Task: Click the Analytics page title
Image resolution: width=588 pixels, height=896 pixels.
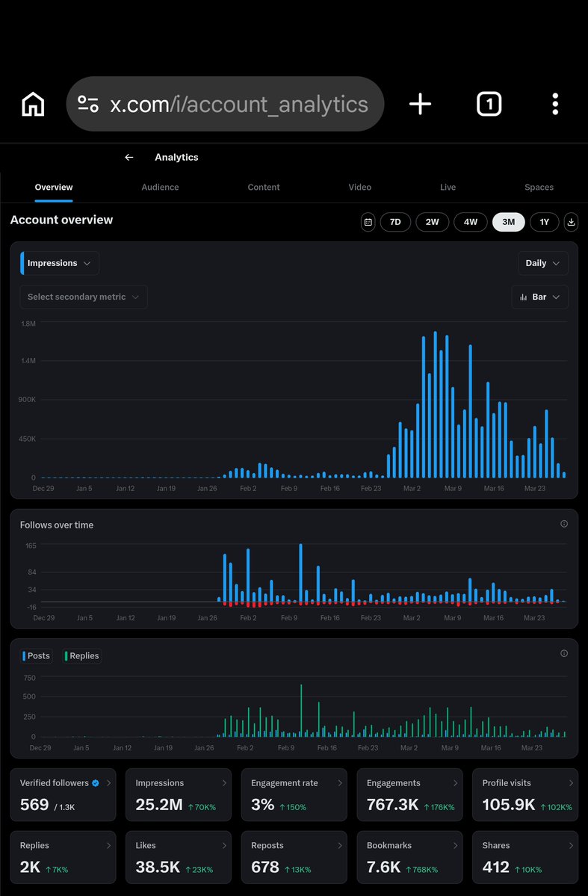Action: pos(176,157)
